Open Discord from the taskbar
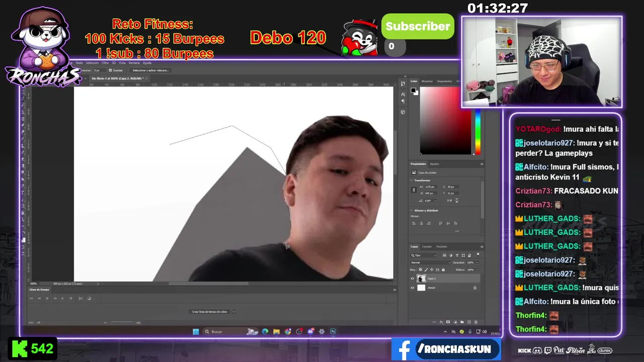Viewport: 644px width, 362px height. (311, 331)
